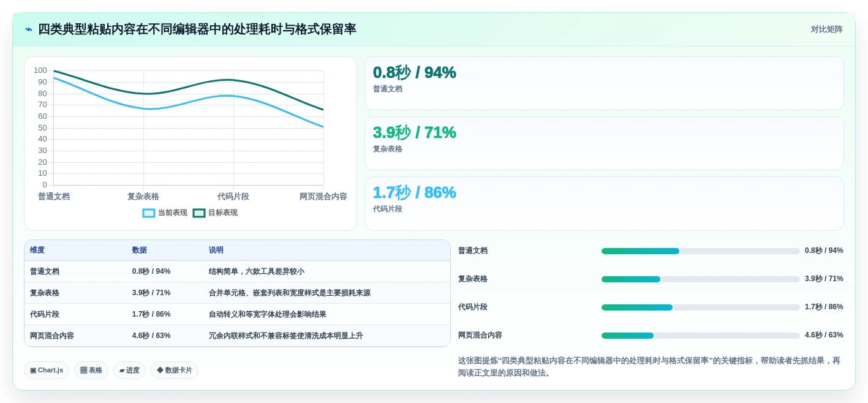This screenshot has height=403, width=868.
Task: Click the 代码片段 label on chart axis
Action: [233, 197]
